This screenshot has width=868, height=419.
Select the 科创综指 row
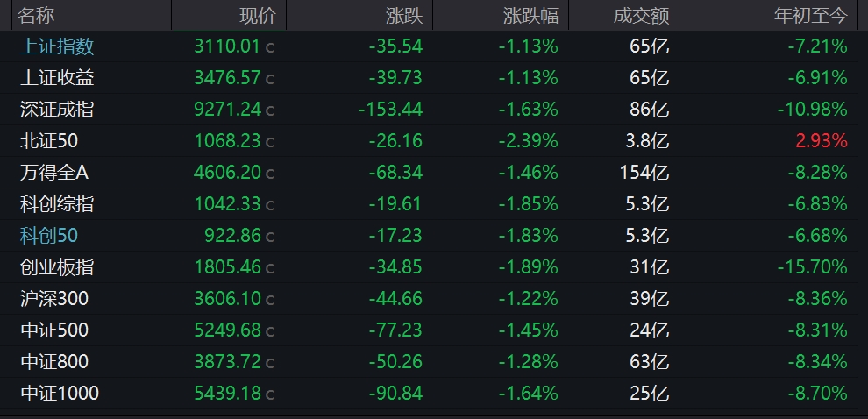coord(434,204)
